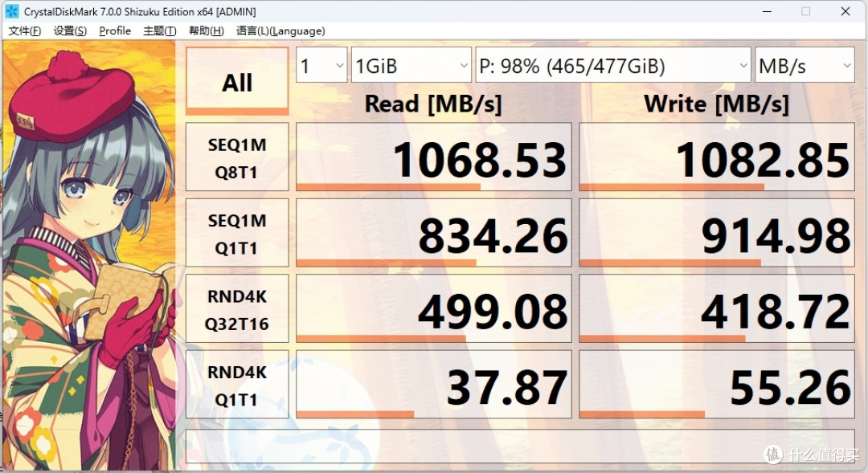Open the 语言(L)(Language) menu
This screenshot has height=473, width=868.
tap(280, 31)
